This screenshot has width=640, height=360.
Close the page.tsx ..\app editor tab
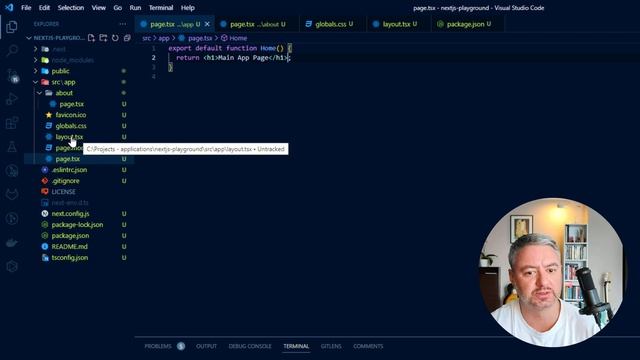pyautogui.click(x=207, y=24)
